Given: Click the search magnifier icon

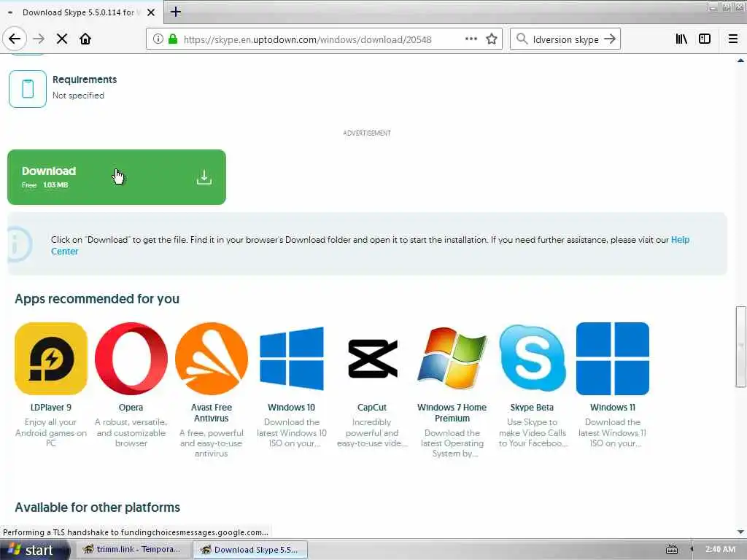Looking at the screenshot, I should click(522, 39).
